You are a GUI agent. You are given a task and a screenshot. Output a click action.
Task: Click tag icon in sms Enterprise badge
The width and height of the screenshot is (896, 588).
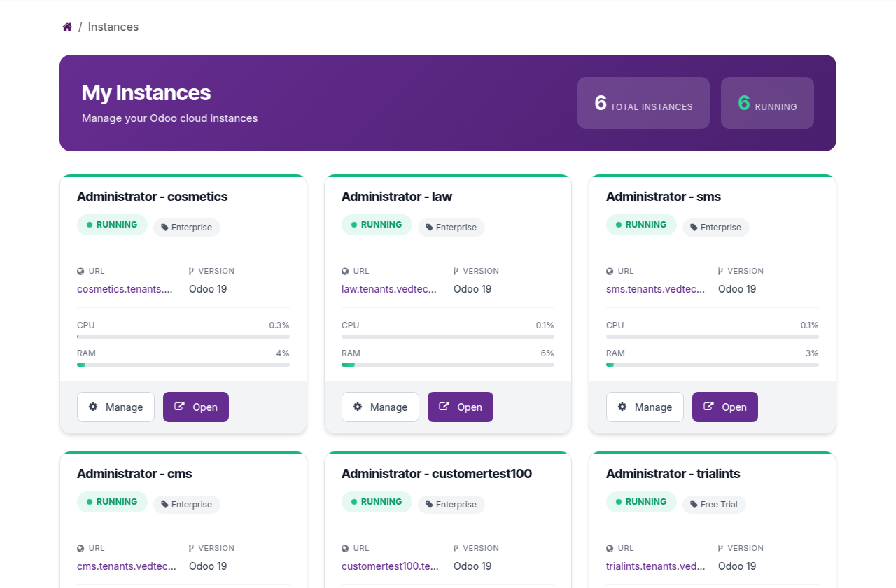(694, 227)
